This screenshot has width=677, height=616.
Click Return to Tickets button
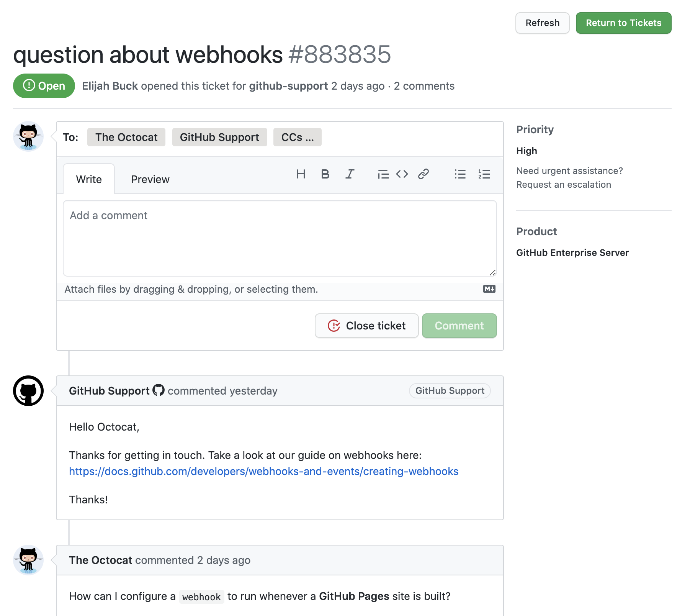(x=623, y=23)
